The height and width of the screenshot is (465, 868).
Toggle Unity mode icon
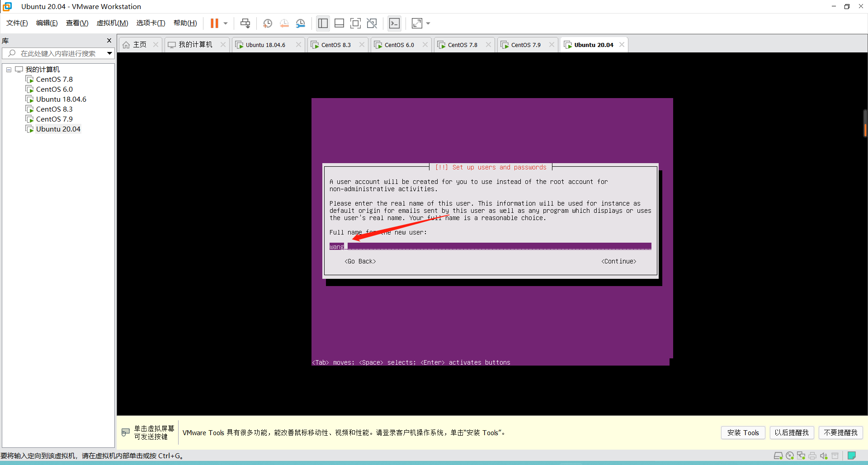372,23
